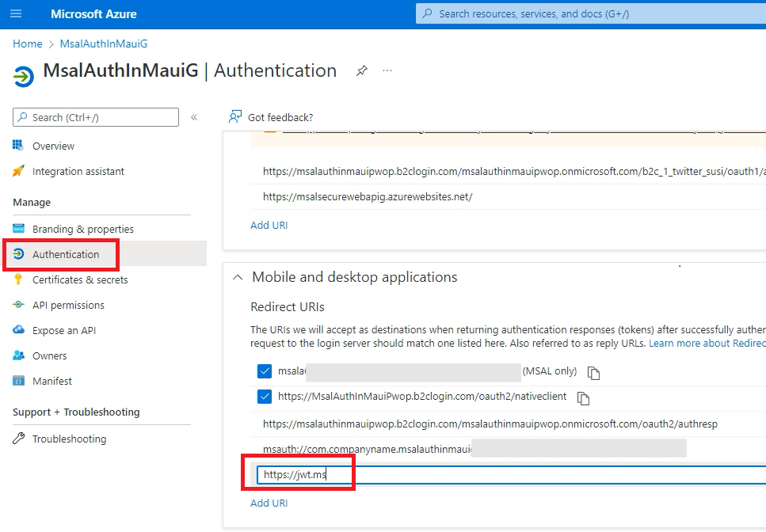766x532 pixels.
Task: Open Owners page in sidebar
Action: click(x=49, y=355)
